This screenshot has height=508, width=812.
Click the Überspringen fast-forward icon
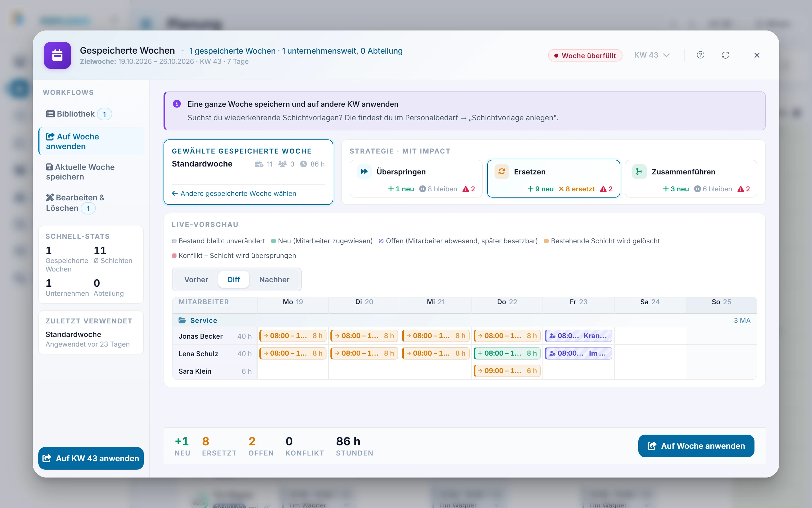pyautogui.click(x=364, y=172)
